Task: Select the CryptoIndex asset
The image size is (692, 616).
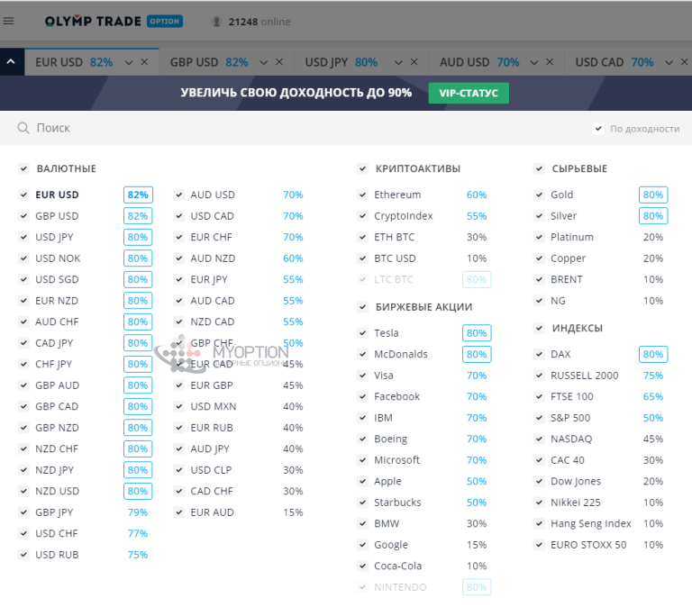Action: point(404,216)
